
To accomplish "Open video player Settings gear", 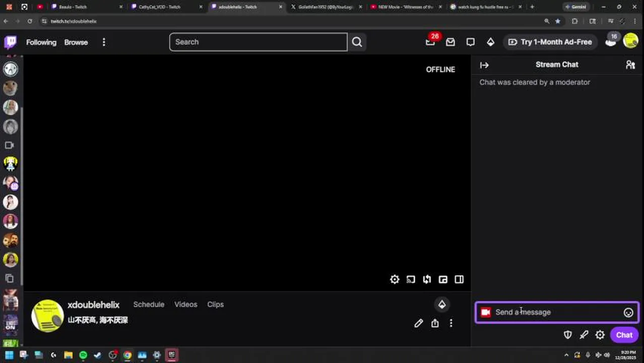I will click(x=395, y=279).
